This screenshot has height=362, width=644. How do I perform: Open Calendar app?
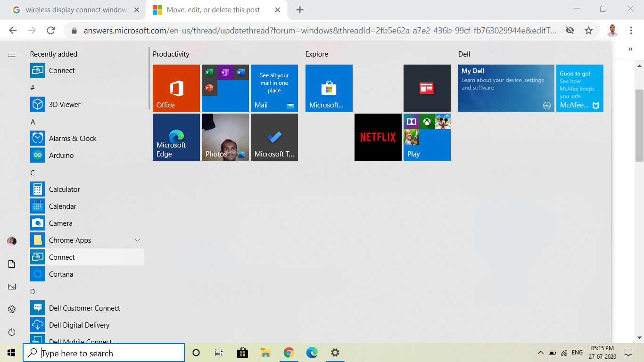click(x=87, y=206)
